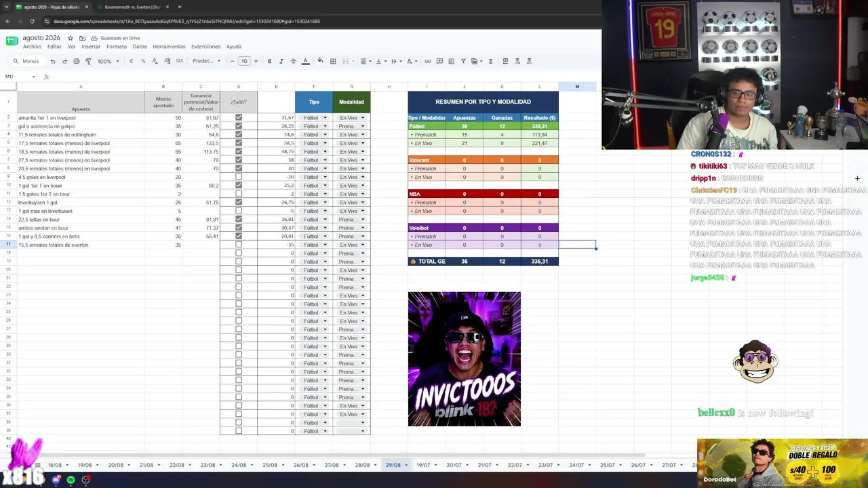Move the document using the folder icon
868x488 pixels.
(x=82, y=38)
